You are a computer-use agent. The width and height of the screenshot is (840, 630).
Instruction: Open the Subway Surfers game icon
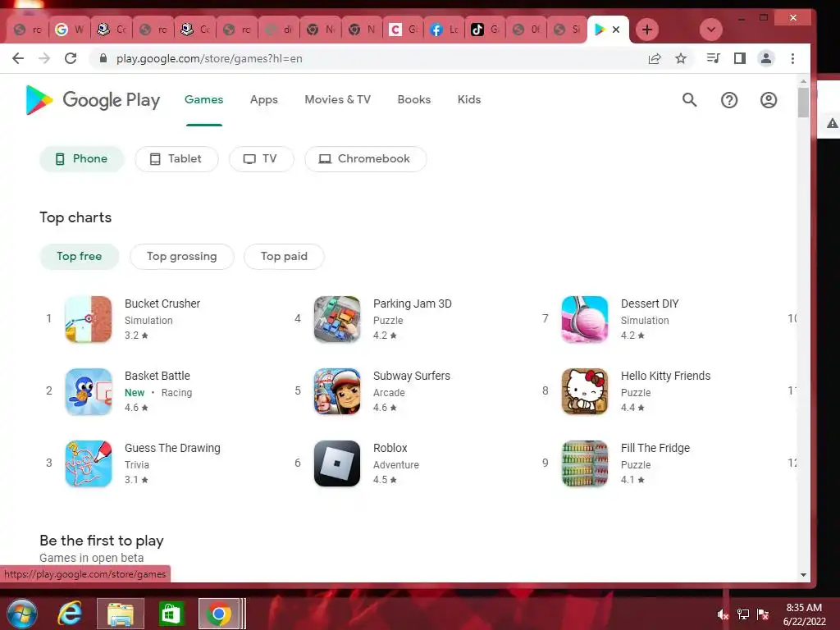click(x=337, y=391)
